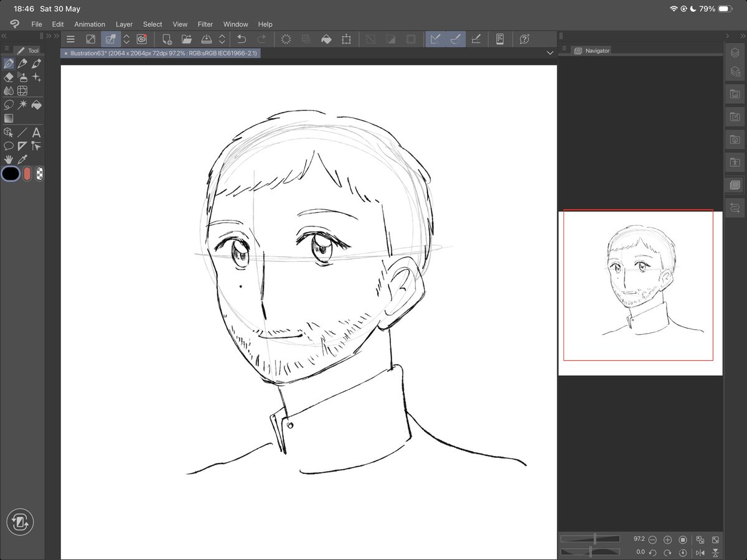Select the Eraser tool
This screenshot has height=560, width=747.
click(x=9, y=77)
